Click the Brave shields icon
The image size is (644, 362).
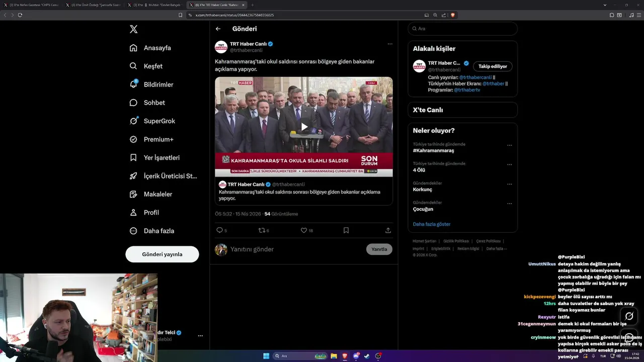452,15
